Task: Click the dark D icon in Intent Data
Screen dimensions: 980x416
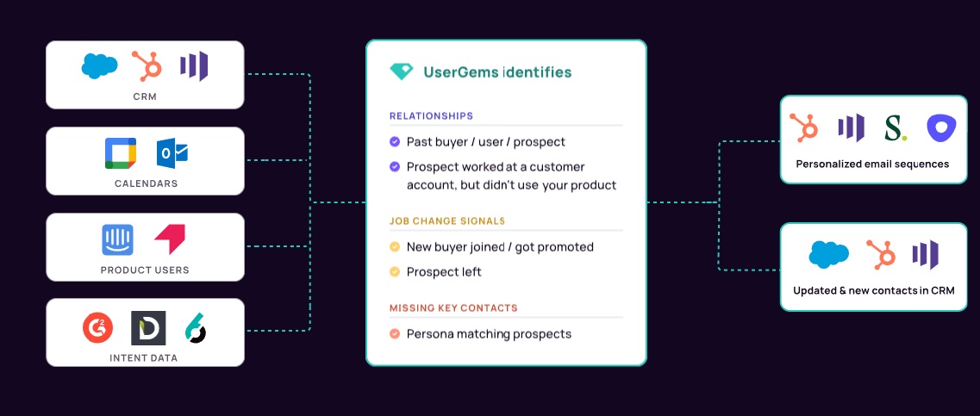Action: click(x=148, y=328)
